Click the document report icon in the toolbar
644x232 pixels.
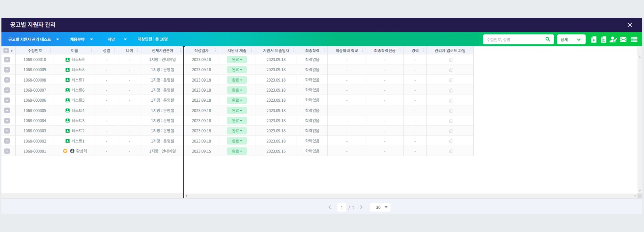tap(603, 39)
